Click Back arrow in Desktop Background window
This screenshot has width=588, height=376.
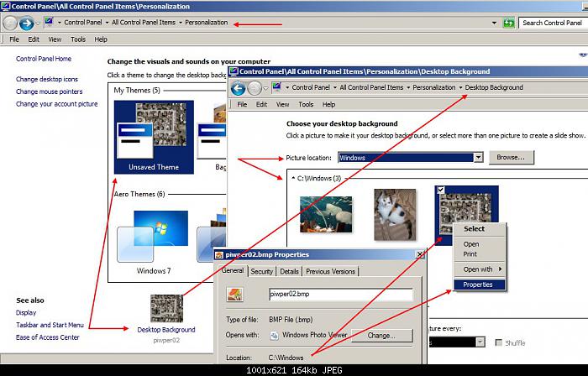[x=238, y=88]
